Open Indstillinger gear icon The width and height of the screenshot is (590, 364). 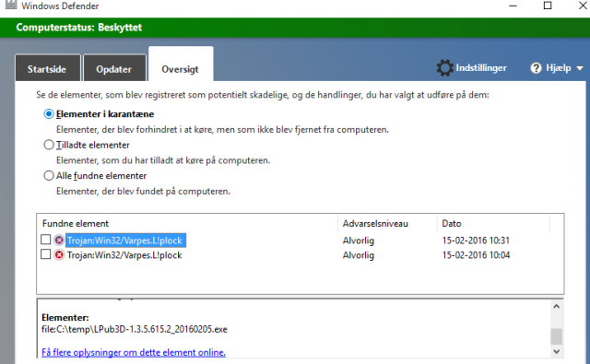click(444, 68)
